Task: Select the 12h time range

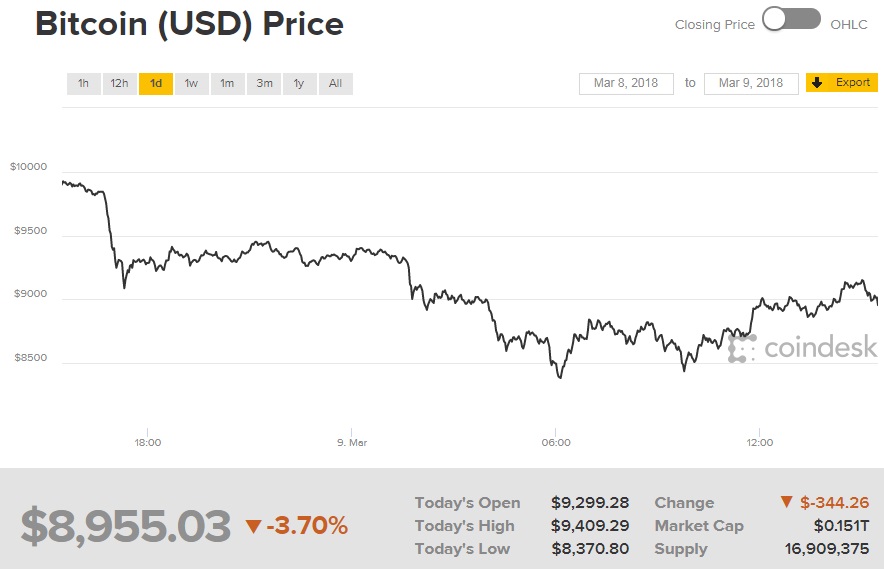Action: click(x=119, y=83)
